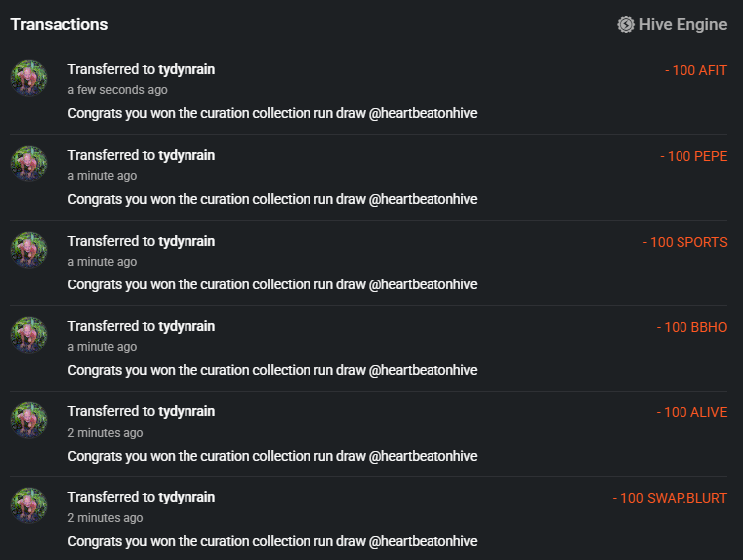Viewport: 743px width, 560px height.
Task: Follow @heartbeatonhive mention in the SWAP.BLURT memo
Action: [424, 541]
